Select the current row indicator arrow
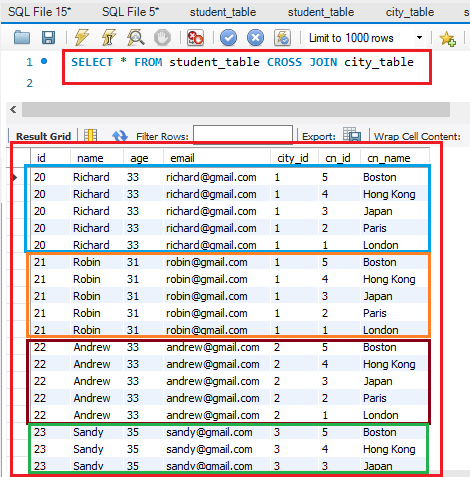The width and height of the screenshot is (470, 477). coord(15,177)
